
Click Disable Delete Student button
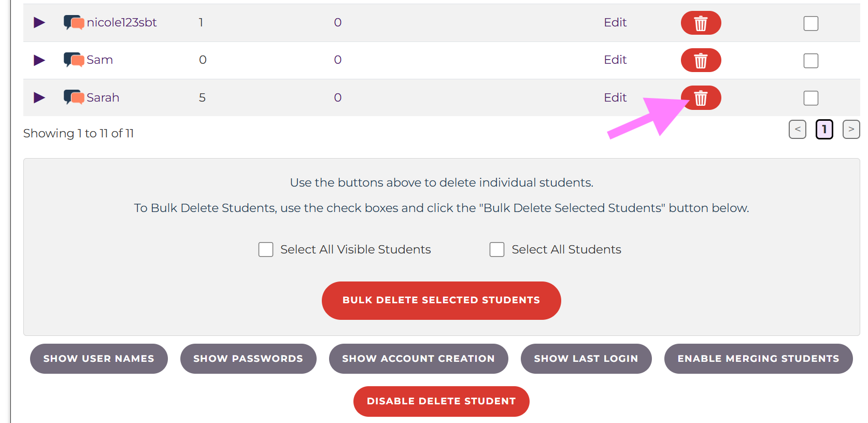[441, 401]
